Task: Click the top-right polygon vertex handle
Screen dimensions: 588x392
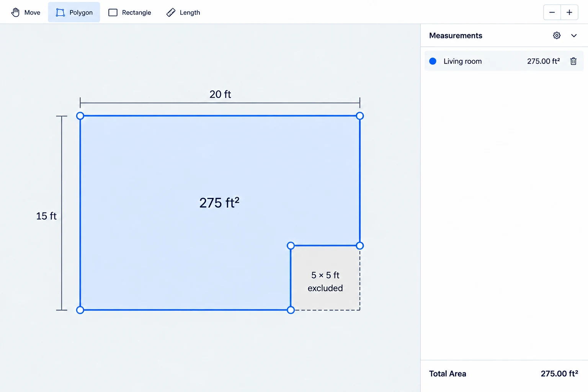Action: point(360,116)
